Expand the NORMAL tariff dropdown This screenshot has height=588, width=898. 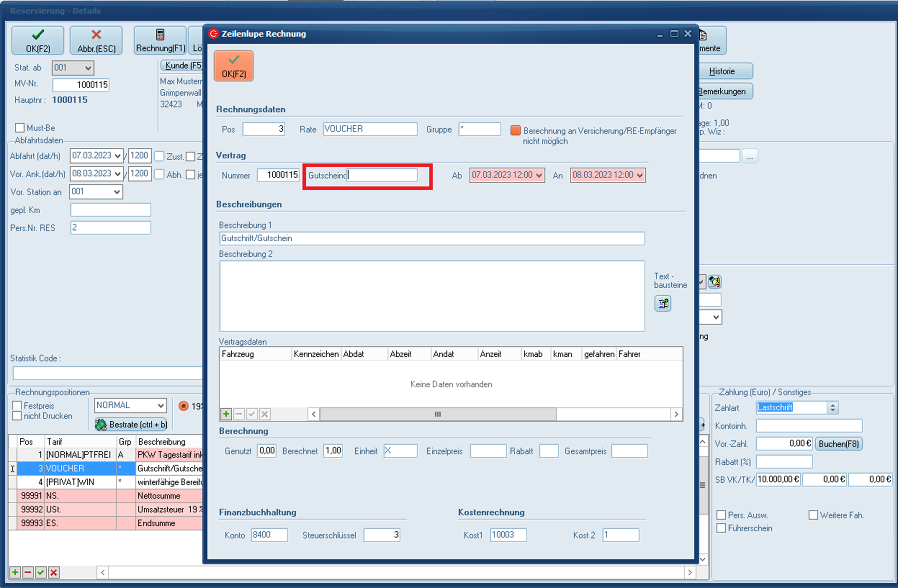(x=160, y=406)
